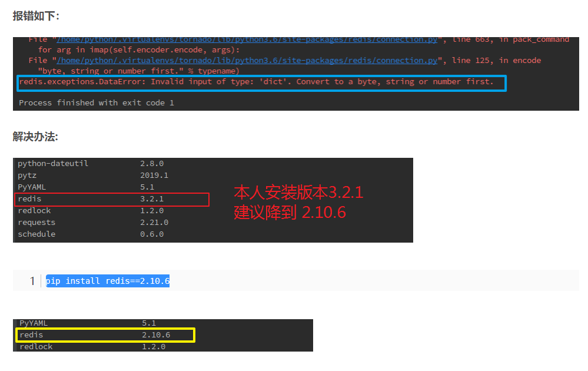Click the 'for arg in imap' traceback line
This screenshot has width=588, height=371.
(x=139, y=50)
